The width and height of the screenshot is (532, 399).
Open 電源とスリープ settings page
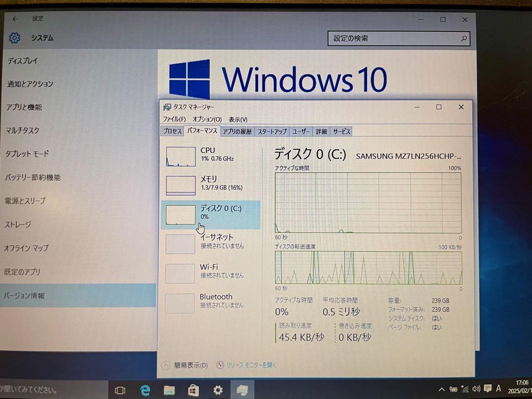pos(25,200)
